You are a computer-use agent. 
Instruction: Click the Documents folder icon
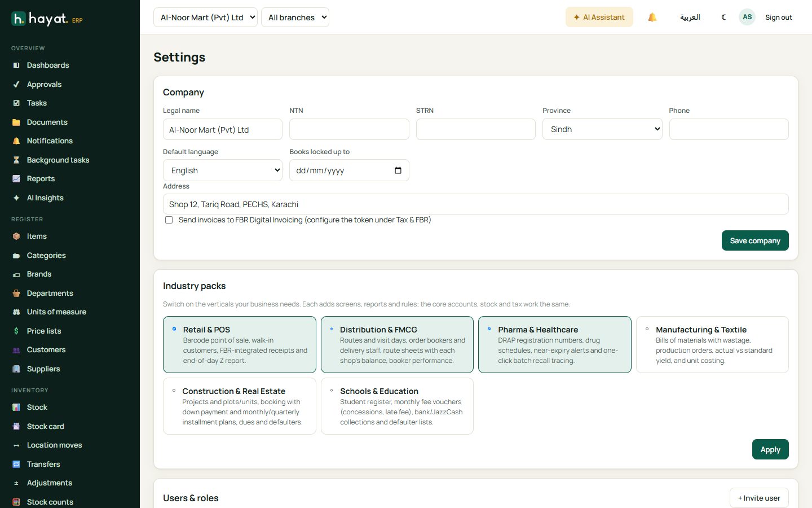tap(16, 122)
